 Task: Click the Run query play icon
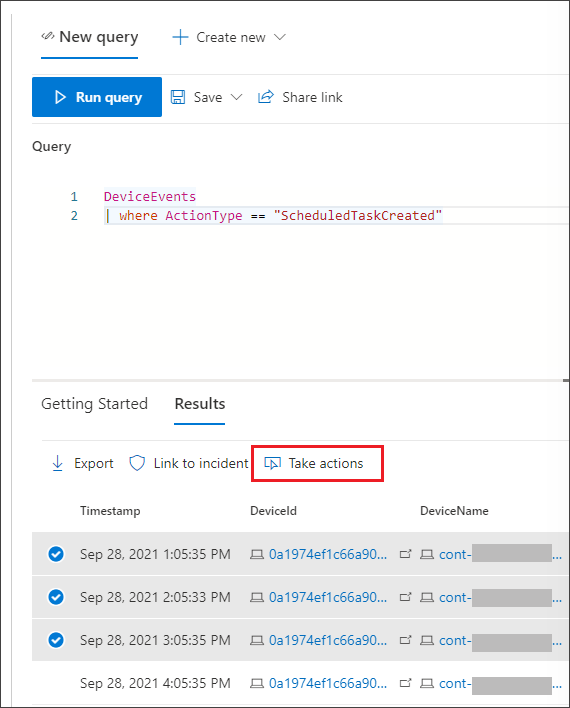(60, 97)
